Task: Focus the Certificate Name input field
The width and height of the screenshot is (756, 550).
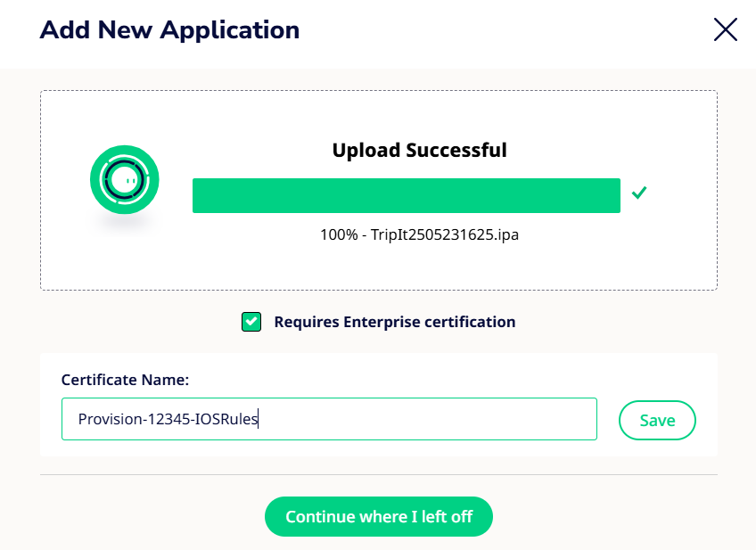Action: pos(329,419)
